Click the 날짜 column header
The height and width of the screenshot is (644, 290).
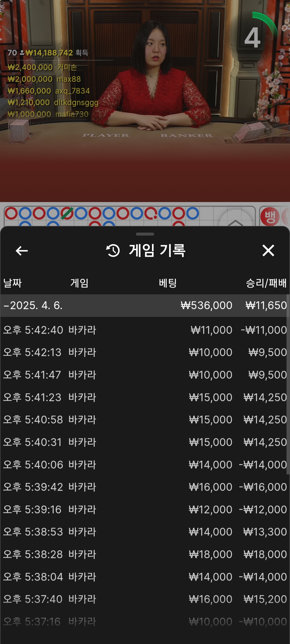[x=12, y=283]
